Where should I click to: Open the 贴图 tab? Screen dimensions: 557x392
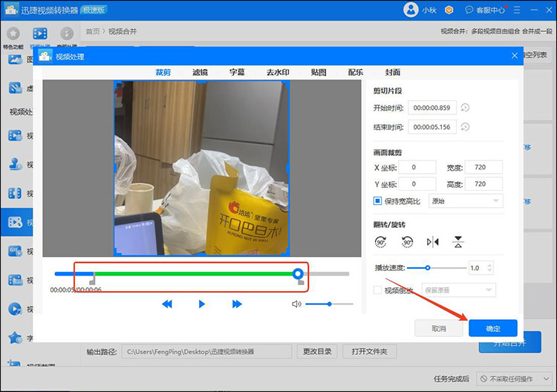(x=319, y=73)
